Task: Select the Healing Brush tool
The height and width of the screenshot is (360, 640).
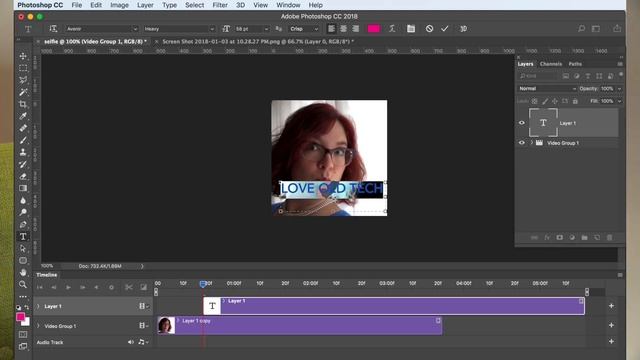Action: [x=23, y=128]
